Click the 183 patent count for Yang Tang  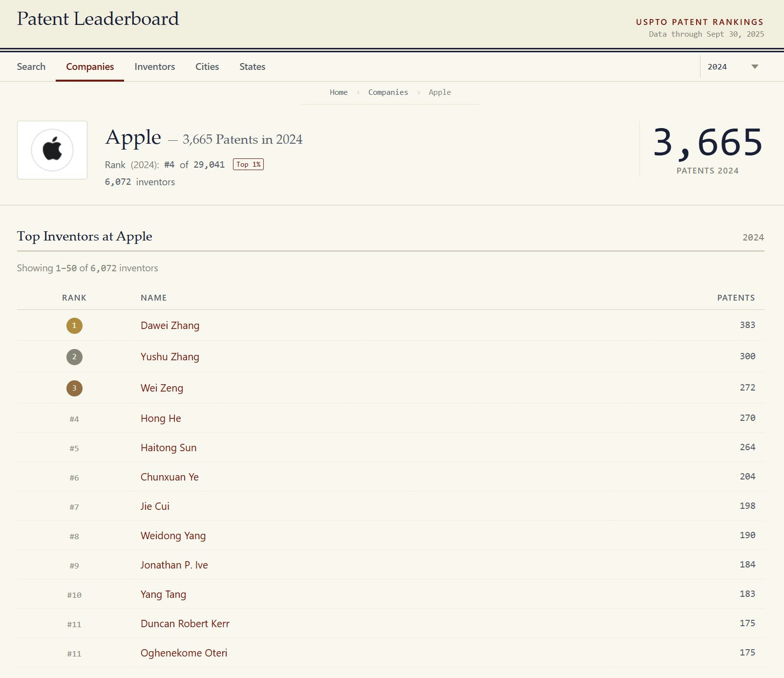(747, 594)
